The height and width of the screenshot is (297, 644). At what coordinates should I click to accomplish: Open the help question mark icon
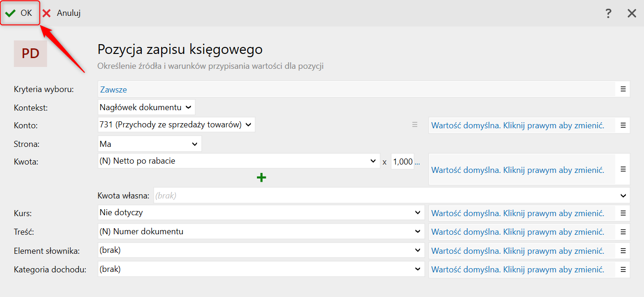pos(608,13)
